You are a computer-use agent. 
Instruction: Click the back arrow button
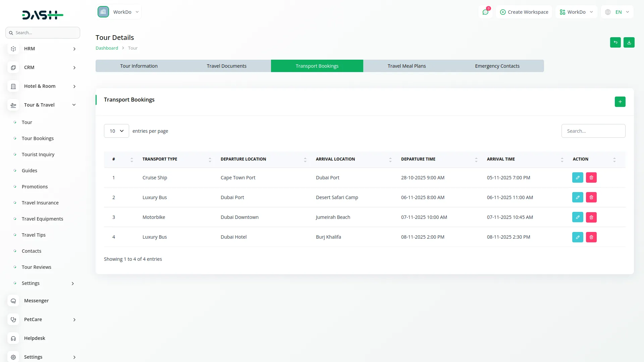[615, 43]
